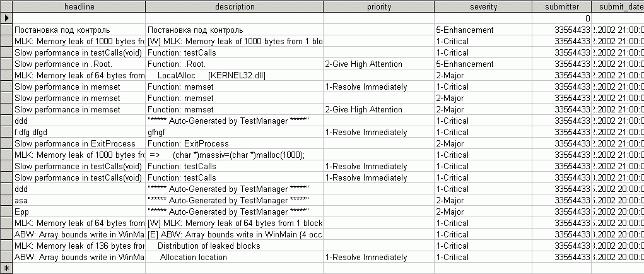This screenshot has width=644, height=274.
Task: Select the priority column header
Action: coord(378,7)
